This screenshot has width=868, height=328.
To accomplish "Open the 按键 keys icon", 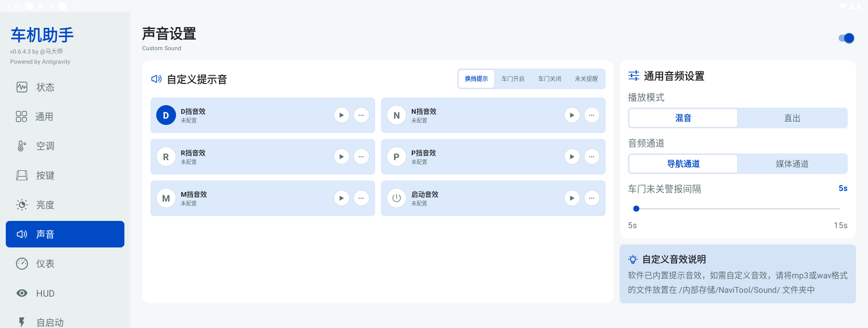I will pyautogui.click(x=22, y=176).
